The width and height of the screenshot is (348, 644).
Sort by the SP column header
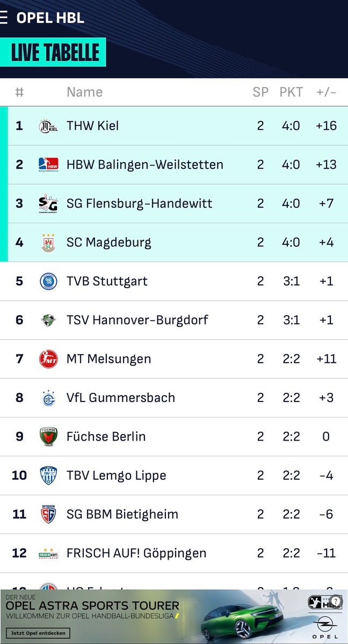(x=260, y=92)
